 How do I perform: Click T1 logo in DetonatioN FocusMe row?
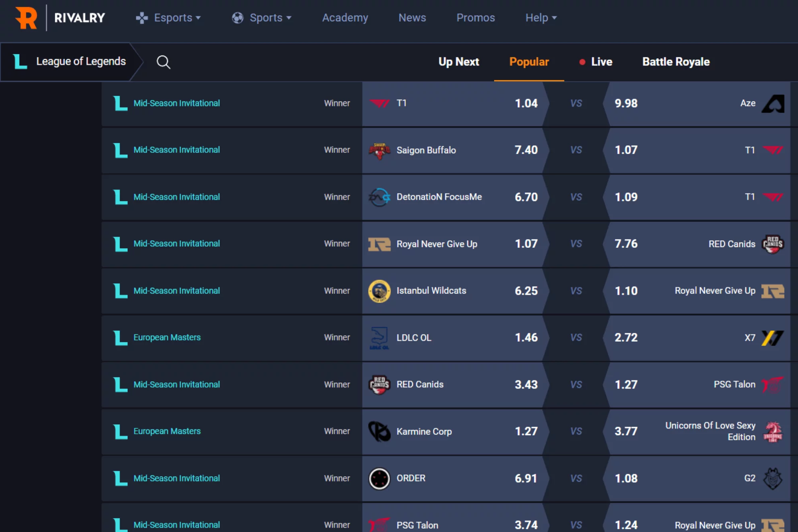[x=773, y=197]
